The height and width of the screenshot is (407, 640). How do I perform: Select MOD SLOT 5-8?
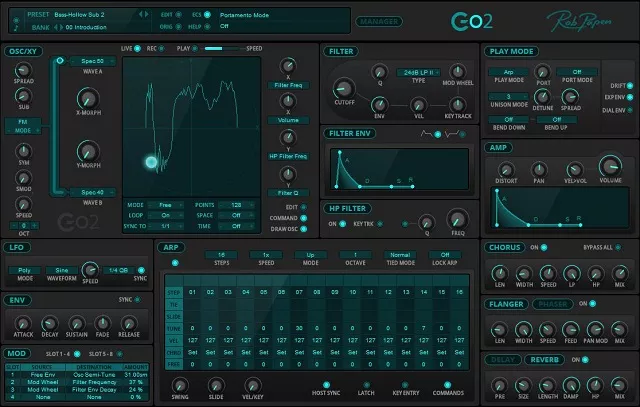tap(120, 354)
